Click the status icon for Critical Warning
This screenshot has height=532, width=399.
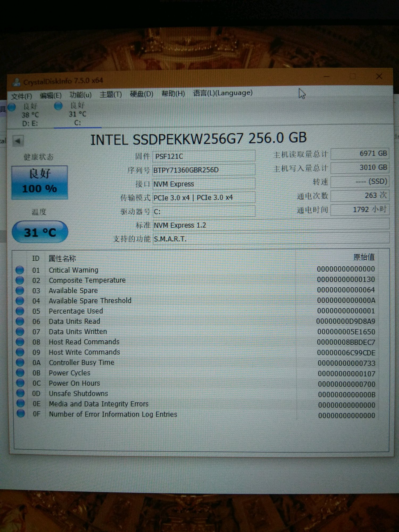(20, 270)
